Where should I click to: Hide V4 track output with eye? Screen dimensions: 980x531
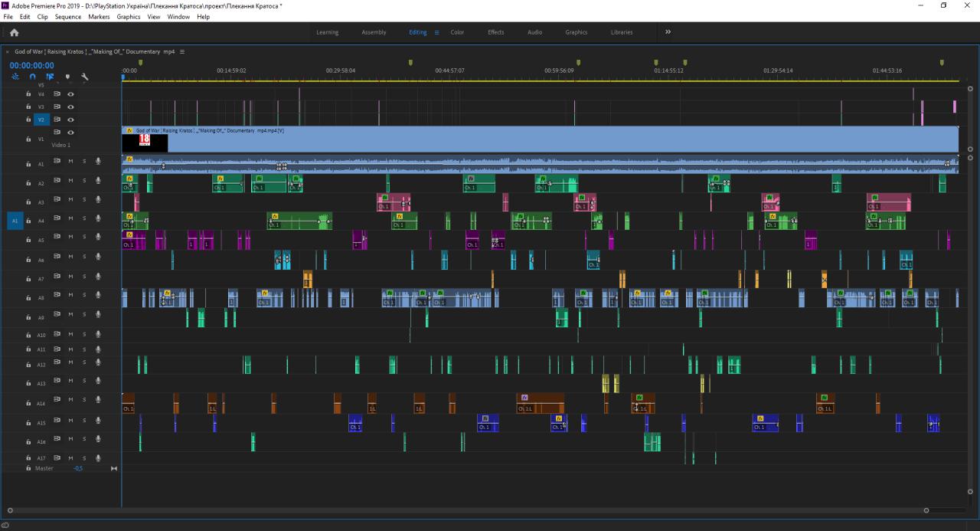tap(70, 94)
